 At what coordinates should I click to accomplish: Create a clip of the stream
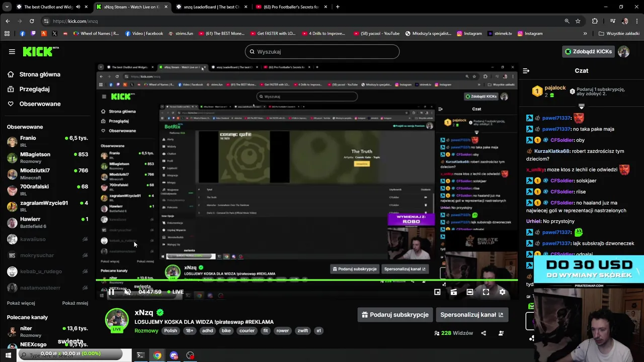point(453,292)
